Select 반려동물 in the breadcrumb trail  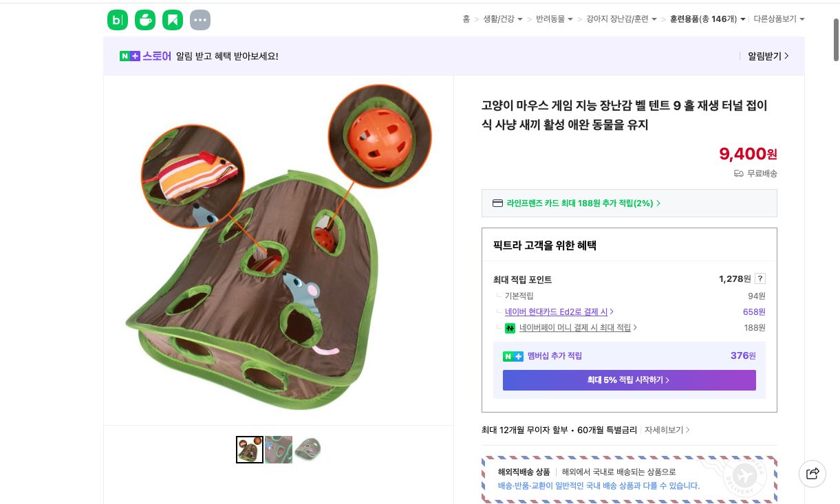pyautogui.click(x=552, y=19)
